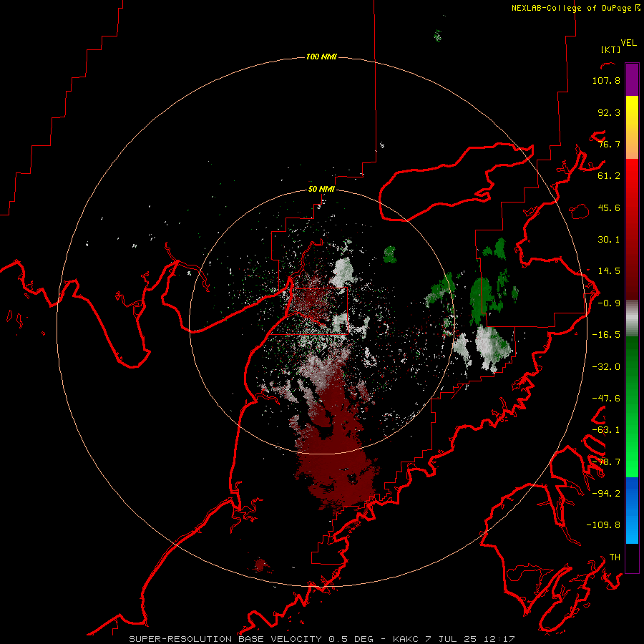Click the 7 JUL 25 12:17 timestamp
The height and width of the screenshot is (644, 644).
click(470, 639)
